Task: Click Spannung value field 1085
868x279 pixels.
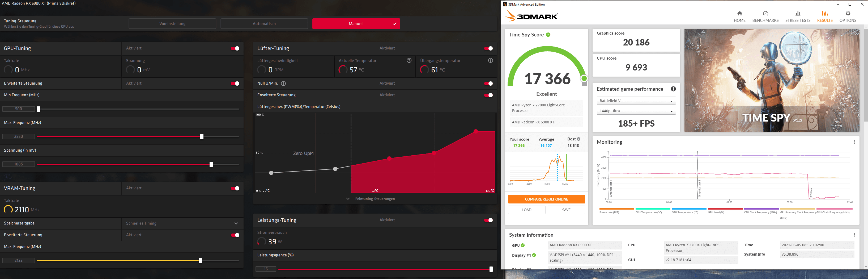Action: (x=19, y=164)
